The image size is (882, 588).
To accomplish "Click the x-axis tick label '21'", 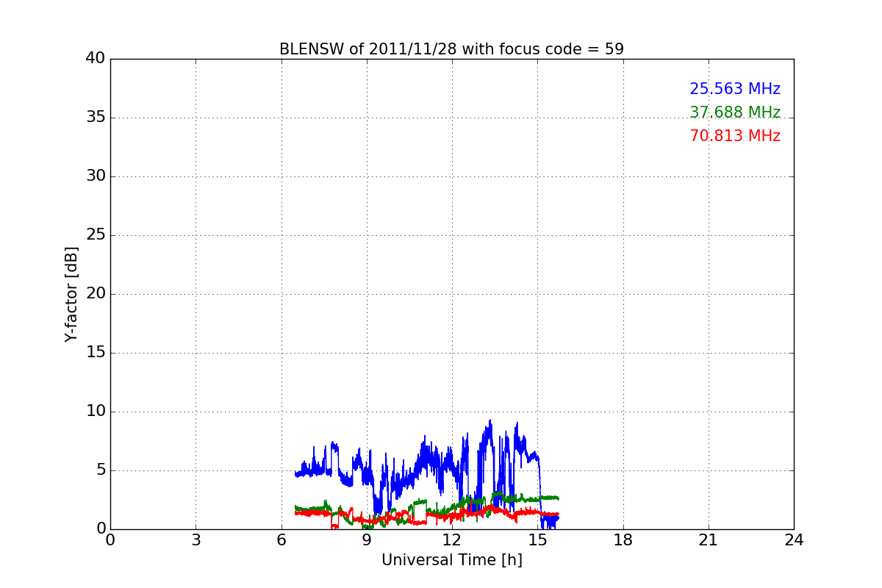I will click(709, 540).
